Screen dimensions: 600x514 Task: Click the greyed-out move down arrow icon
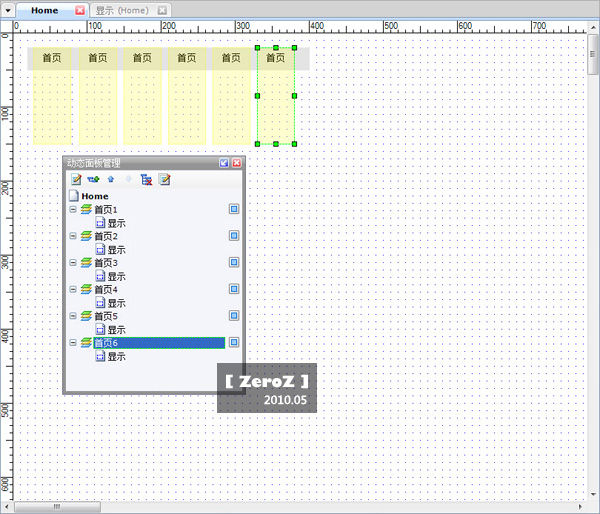(129, 179)
